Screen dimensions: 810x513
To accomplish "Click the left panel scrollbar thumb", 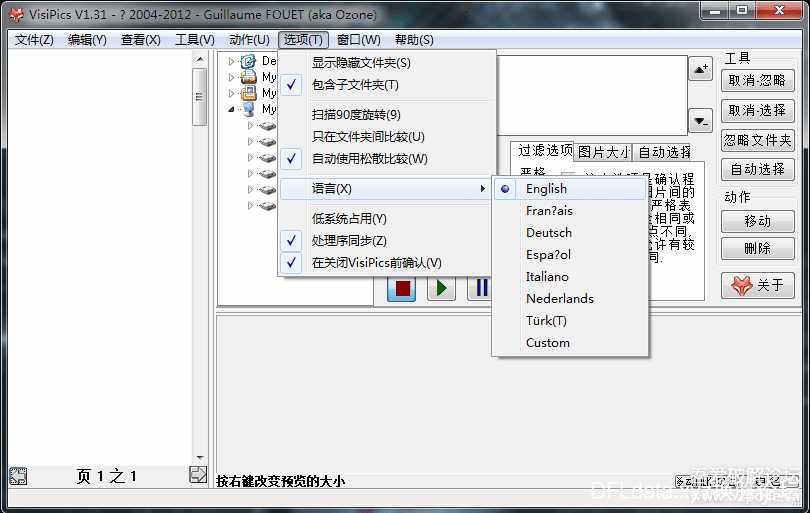I will coord(200,97).
